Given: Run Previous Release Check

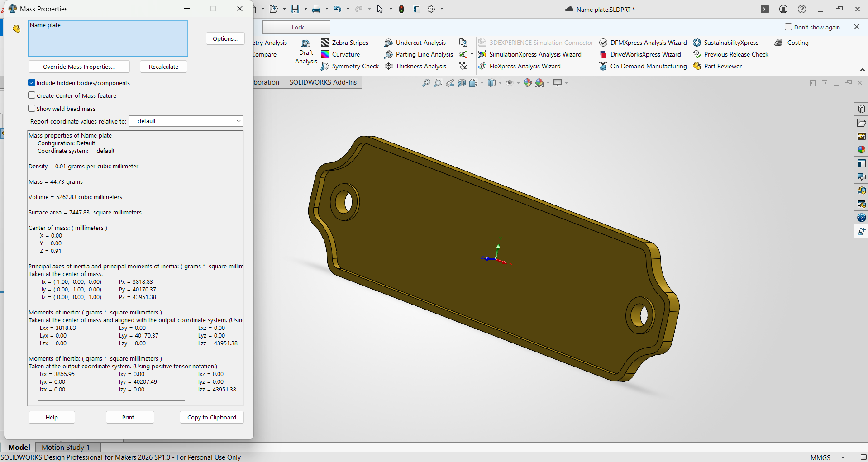Looking at the screenshot, I should [731, 54].
